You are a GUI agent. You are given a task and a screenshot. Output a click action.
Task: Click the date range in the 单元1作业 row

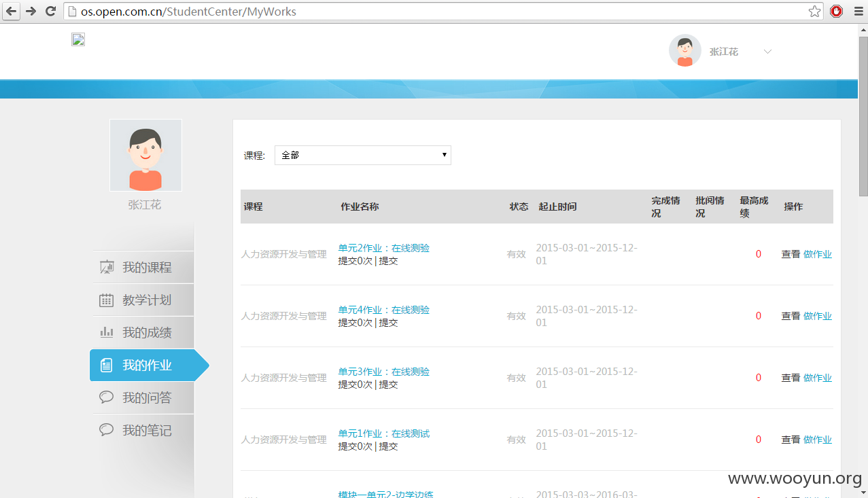pyautogui.click(x=587, y=440)
